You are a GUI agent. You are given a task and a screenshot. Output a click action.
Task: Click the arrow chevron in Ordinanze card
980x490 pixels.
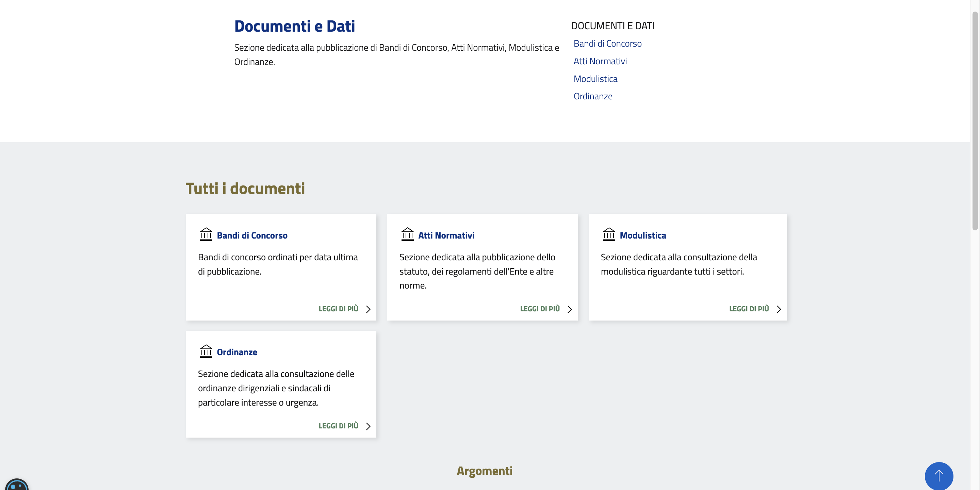coord(368,426)
